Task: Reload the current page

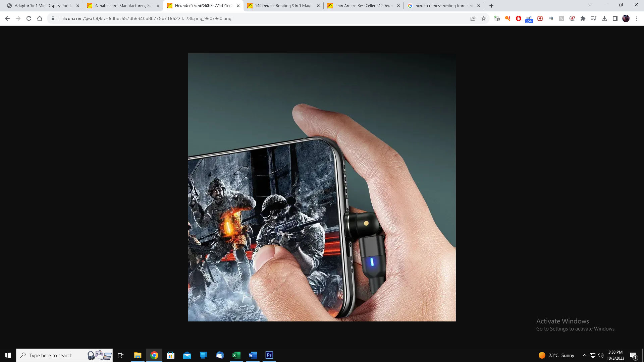Action: [29, 19]
